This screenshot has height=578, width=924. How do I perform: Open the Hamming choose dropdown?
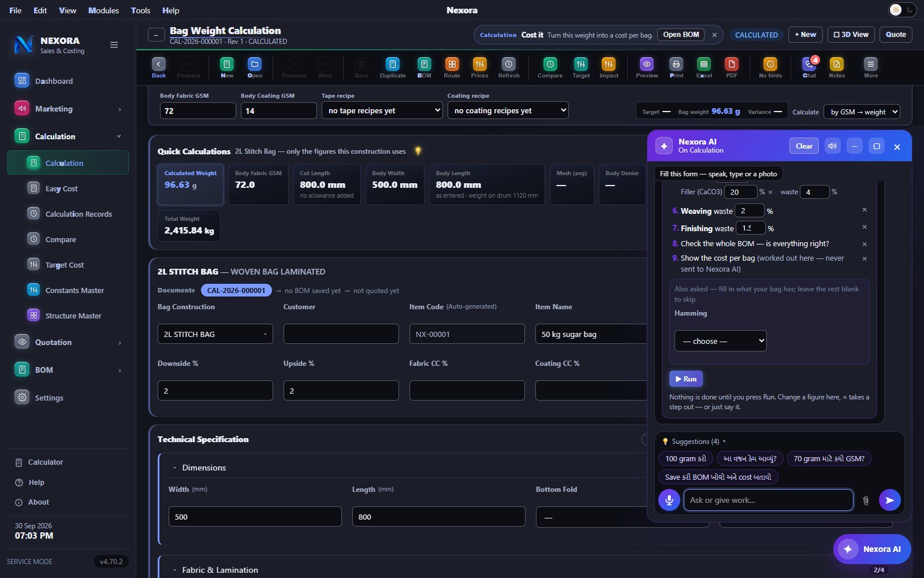point(721,341)
